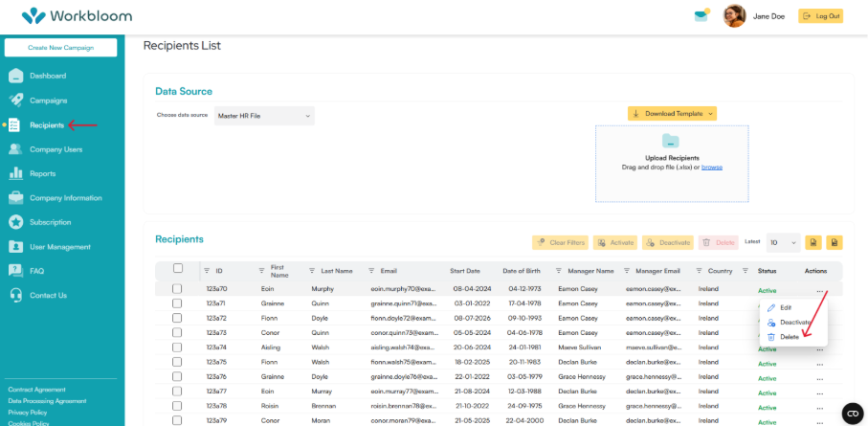Click filter icon beside First Name column
The image size is (868, 426).
point(262,271)
